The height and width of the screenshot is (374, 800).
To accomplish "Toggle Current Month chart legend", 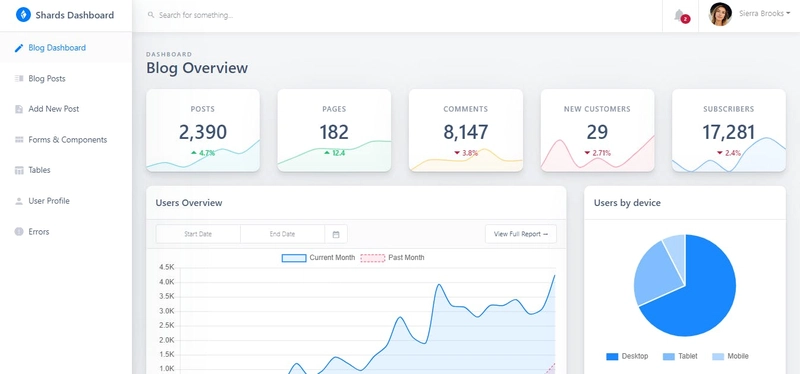I will point(318,258).
